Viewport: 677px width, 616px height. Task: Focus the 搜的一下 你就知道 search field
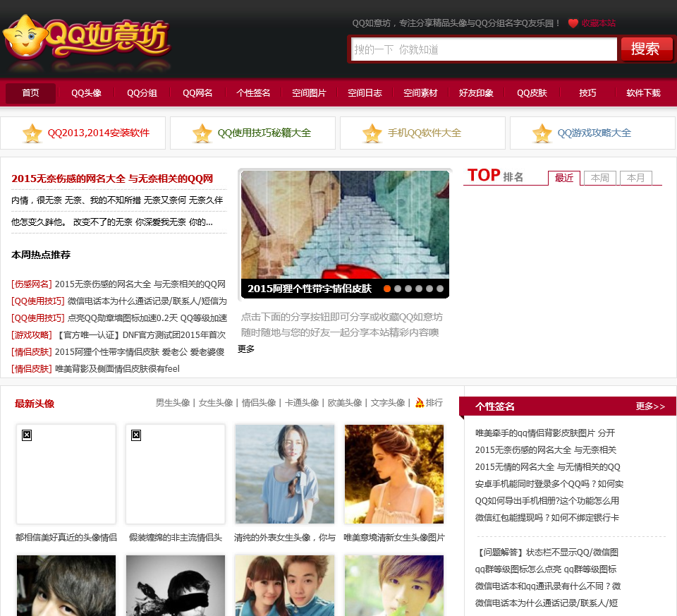(484, 49)
